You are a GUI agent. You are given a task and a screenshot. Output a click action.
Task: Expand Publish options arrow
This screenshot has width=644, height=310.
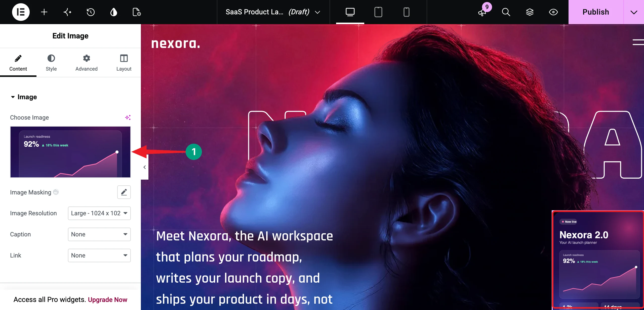click(634, 12)
